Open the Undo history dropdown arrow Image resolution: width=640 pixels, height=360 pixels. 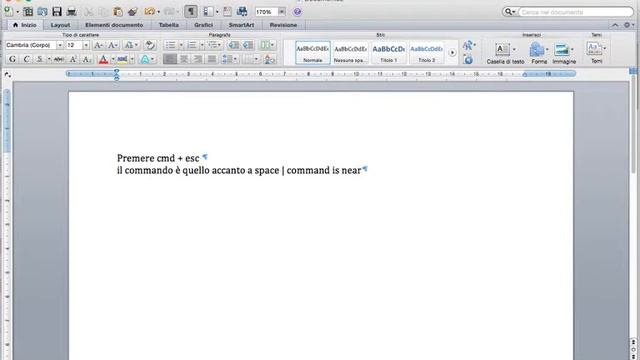coord(159,12)
